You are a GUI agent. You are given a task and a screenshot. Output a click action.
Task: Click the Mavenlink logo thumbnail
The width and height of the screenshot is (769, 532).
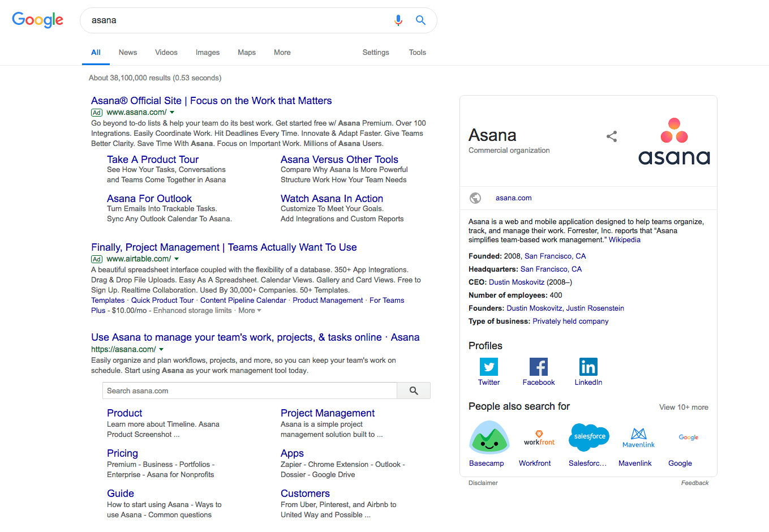(x=639, y=437)
